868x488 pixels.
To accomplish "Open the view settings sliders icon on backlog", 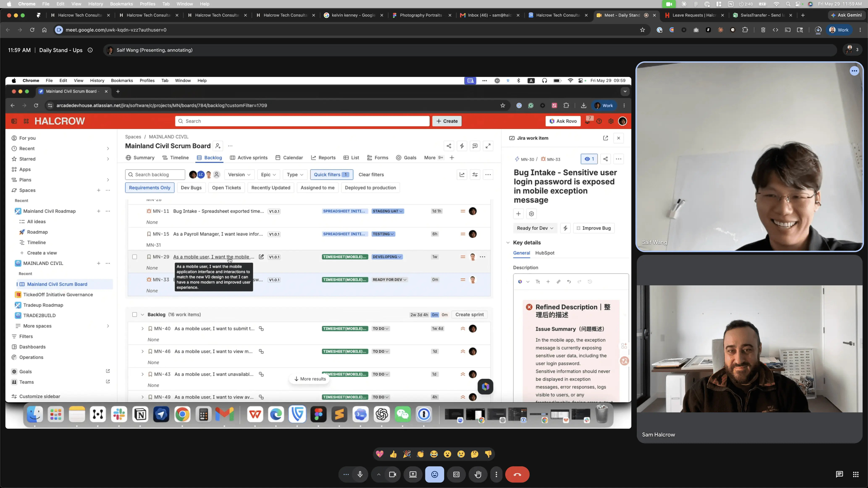I will coord(475,174).
